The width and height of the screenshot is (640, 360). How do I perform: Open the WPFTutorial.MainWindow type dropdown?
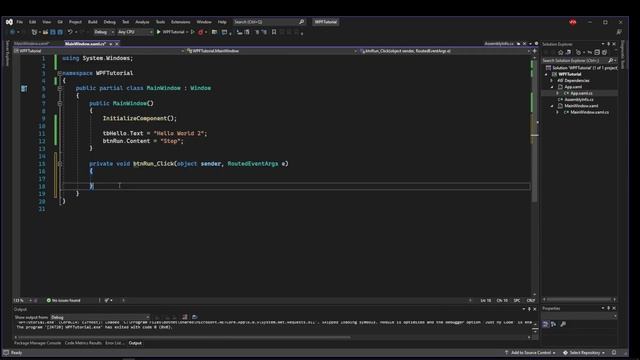pos(272,51)
